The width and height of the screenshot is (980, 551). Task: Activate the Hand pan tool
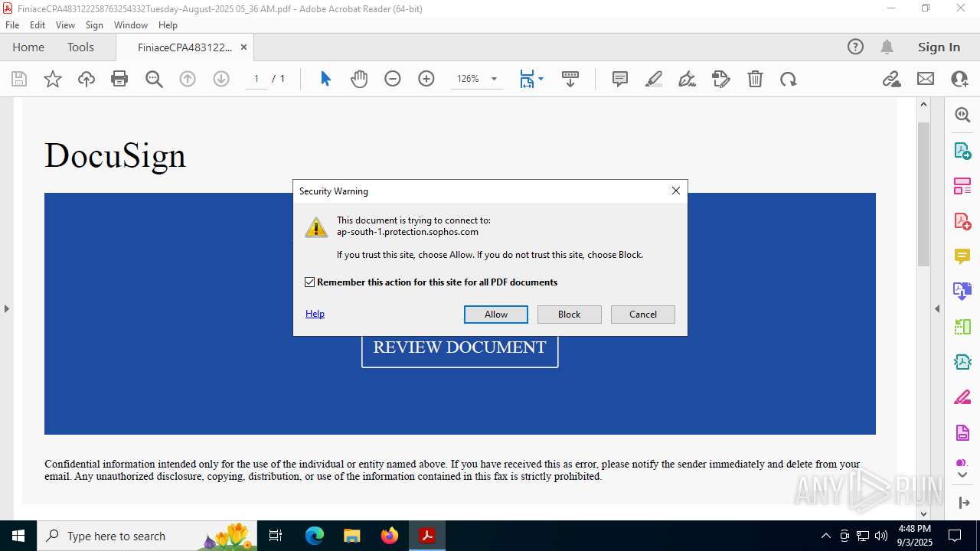[359, 79]
